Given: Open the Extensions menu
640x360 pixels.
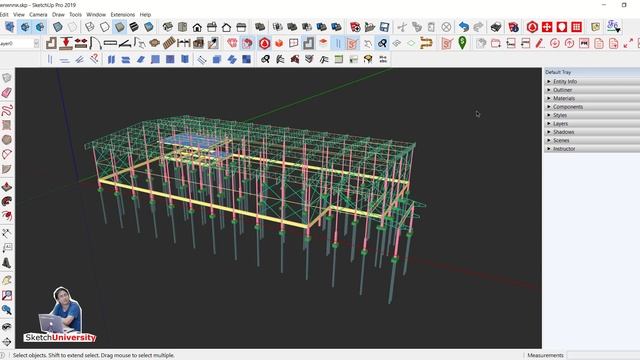Looking at the screenshot, I should (122, 14).
